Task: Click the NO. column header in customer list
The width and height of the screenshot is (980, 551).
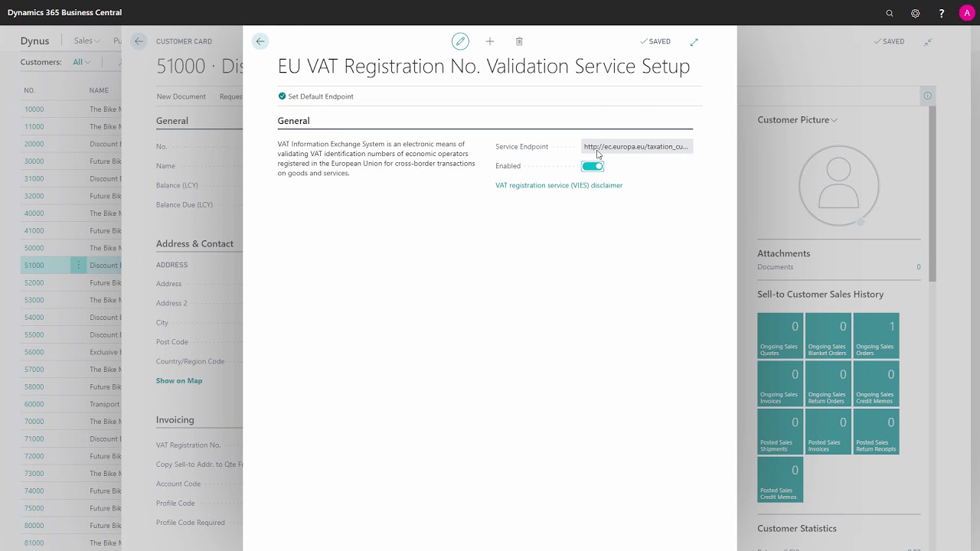Action: coord(29,90)
